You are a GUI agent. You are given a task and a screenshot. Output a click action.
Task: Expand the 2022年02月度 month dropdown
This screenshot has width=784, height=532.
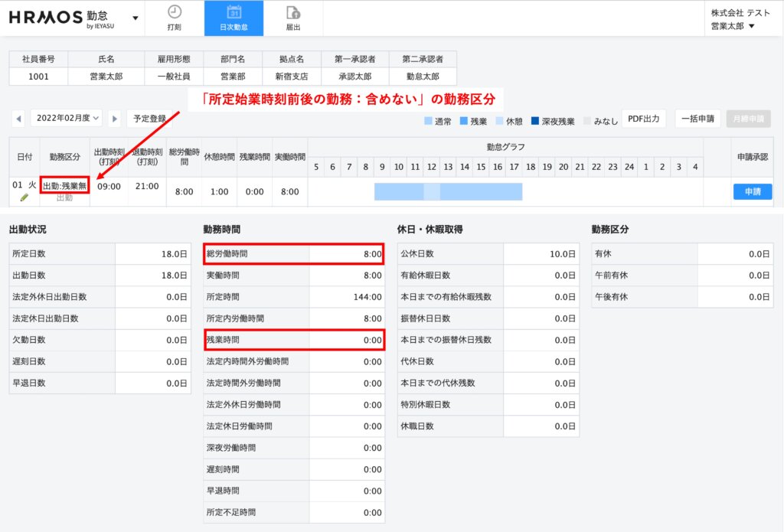point(66,119)
